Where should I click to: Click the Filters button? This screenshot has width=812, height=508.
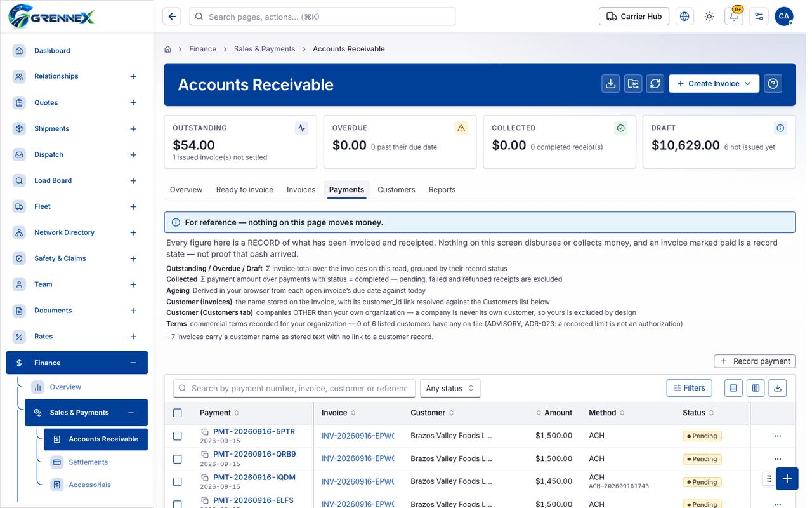tap(690, 388)
